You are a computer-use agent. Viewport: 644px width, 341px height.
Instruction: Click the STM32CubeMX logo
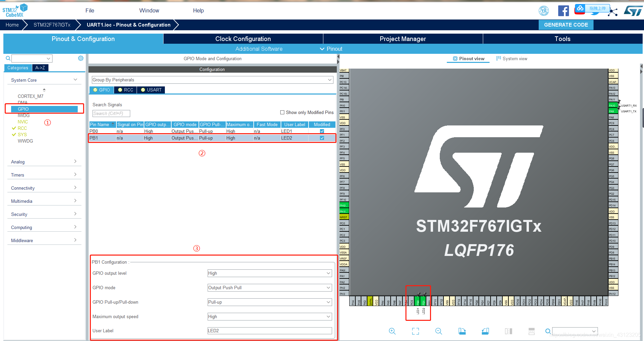click(x=15, y=10)
